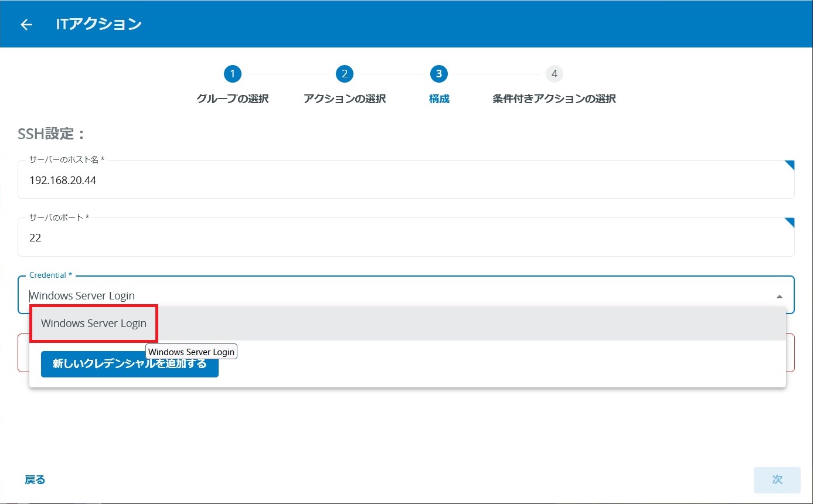The width and height of the screenshot is (813, 504).
Task: Click blue corner marker on port field
Action: [789, 223]
